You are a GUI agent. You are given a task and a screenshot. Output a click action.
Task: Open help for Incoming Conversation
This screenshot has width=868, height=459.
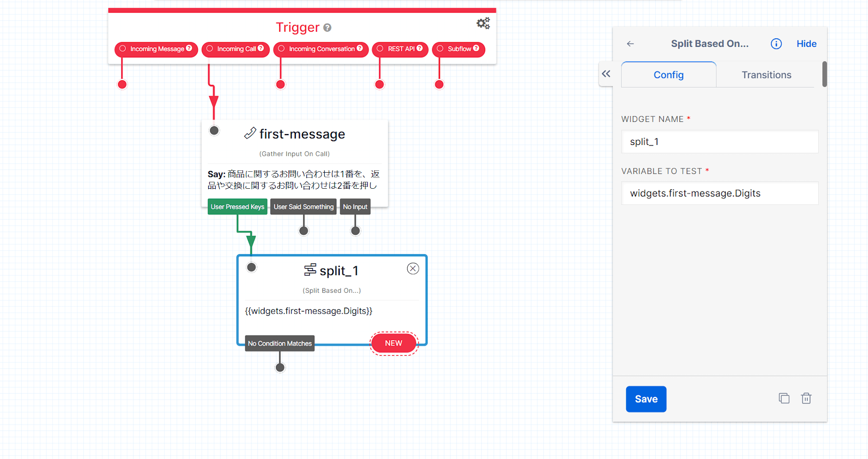360,48
